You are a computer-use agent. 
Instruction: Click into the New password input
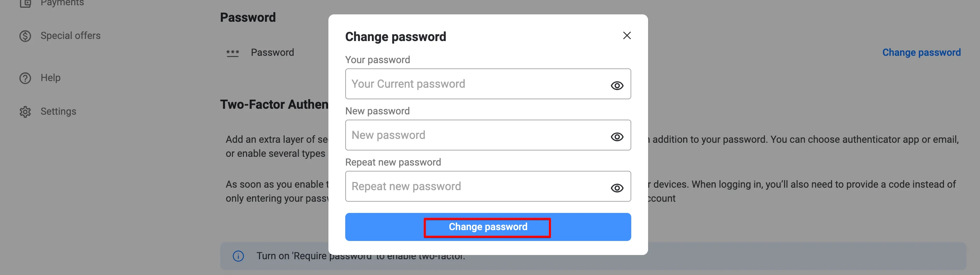coord(476,135)
